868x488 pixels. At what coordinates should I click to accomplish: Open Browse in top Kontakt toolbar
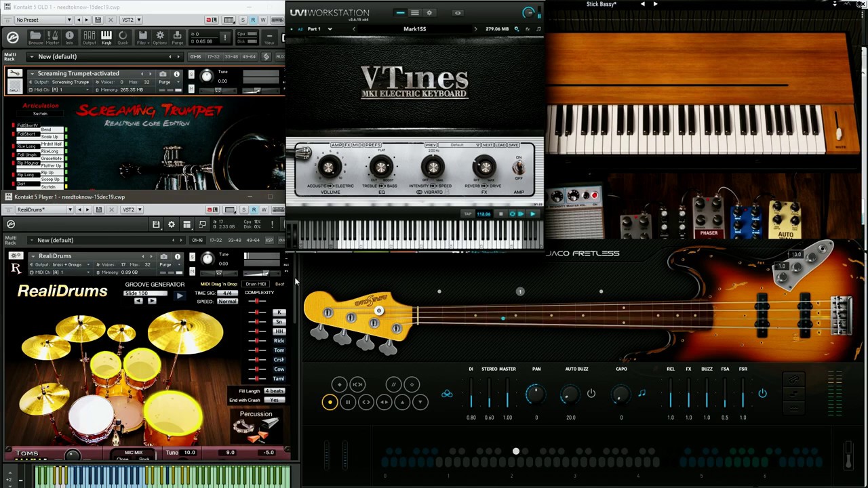point(35,38)
